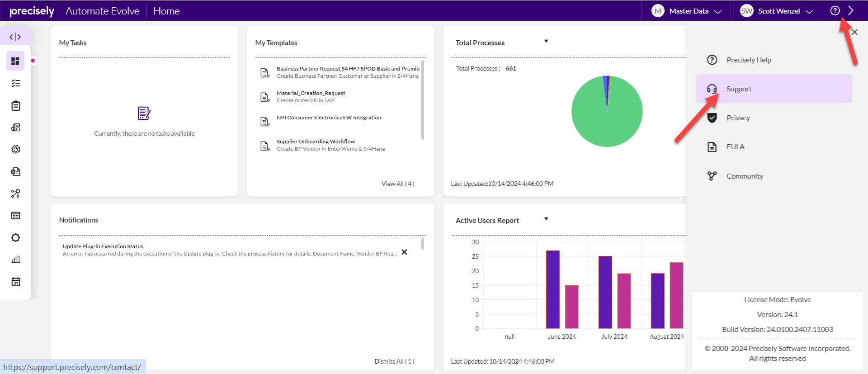Open the EULA menu item
This screenshot has height=374, width=868.
coord(774,147)
